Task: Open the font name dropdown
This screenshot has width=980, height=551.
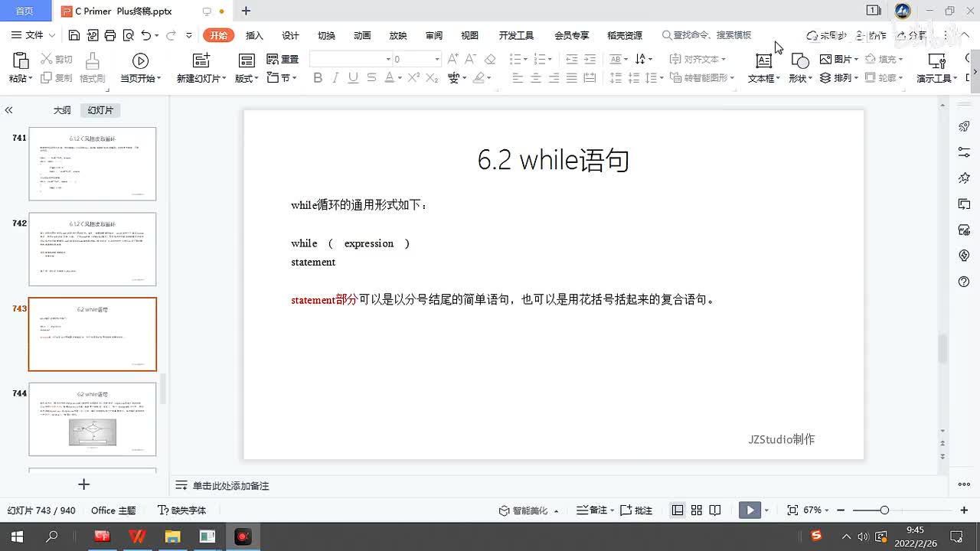Action: point(388,59)
